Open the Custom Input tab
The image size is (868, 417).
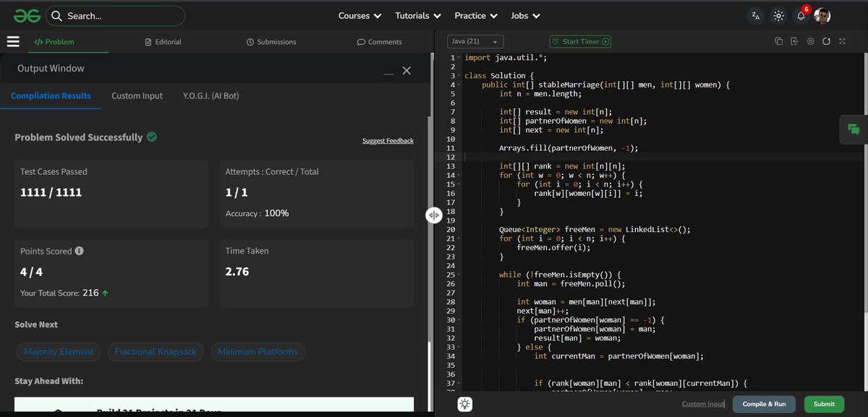(137, 95)
